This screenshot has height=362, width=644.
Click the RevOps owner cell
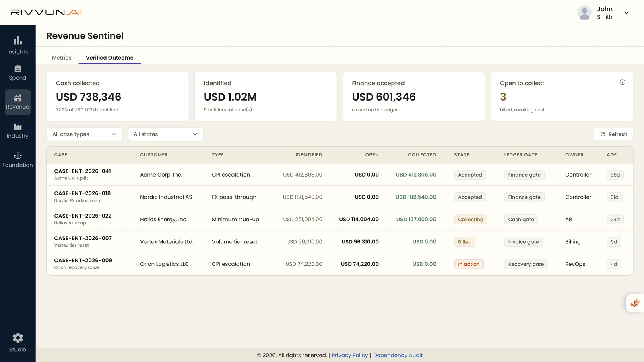coord(575,264)
